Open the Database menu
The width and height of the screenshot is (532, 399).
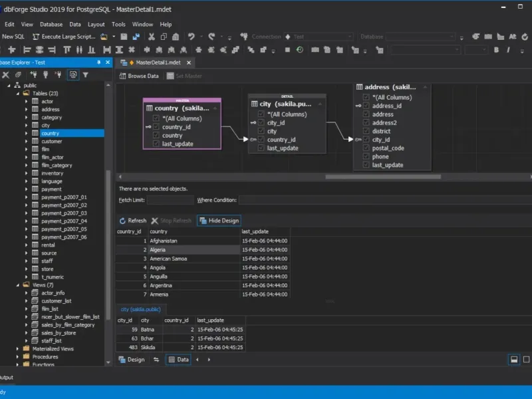point(51,25)
